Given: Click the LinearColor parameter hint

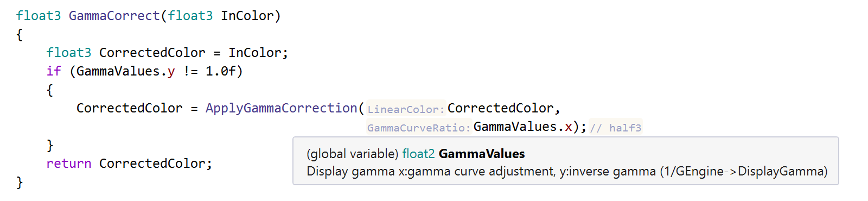Looking at the screenshot, I should 406,109.
